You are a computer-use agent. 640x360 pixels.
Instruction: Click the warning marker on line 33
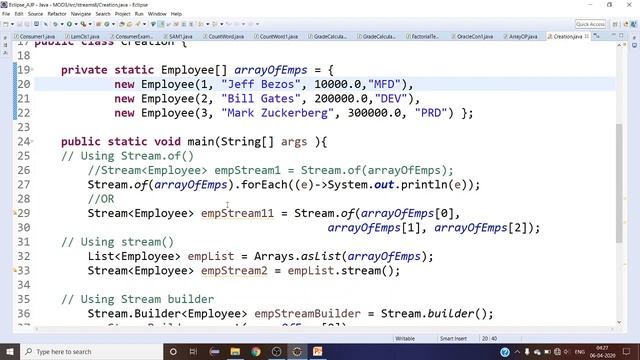pyautogui.click(x=15, y=270)
